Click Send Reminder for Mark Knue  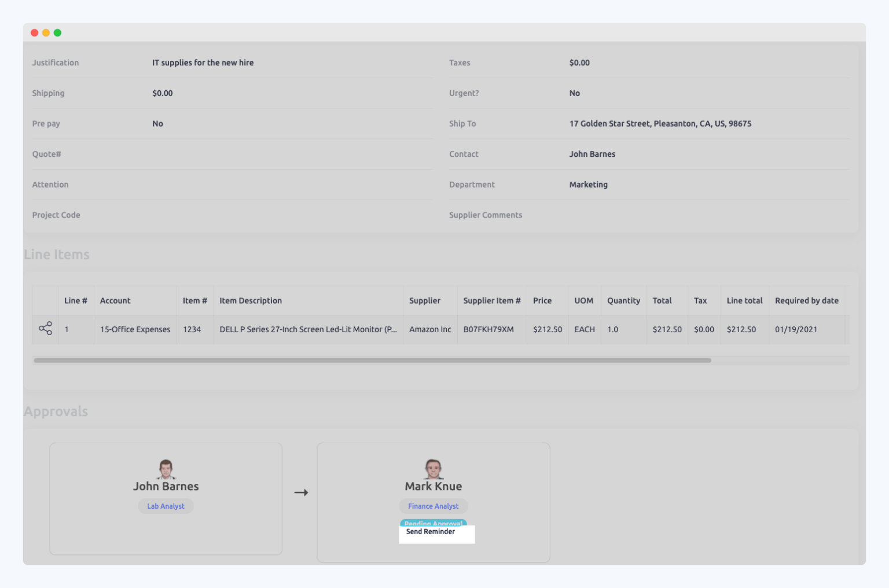coord(436,532)
